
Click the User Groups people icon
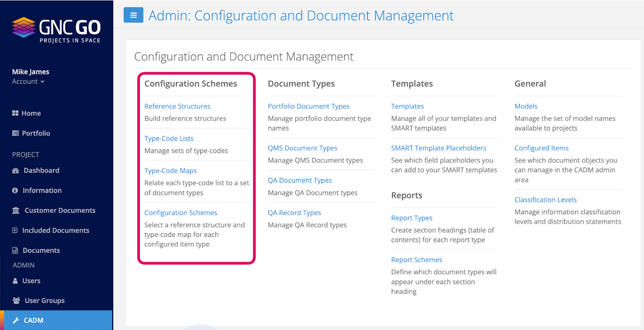pyautogui.click(x=16, y=301)
